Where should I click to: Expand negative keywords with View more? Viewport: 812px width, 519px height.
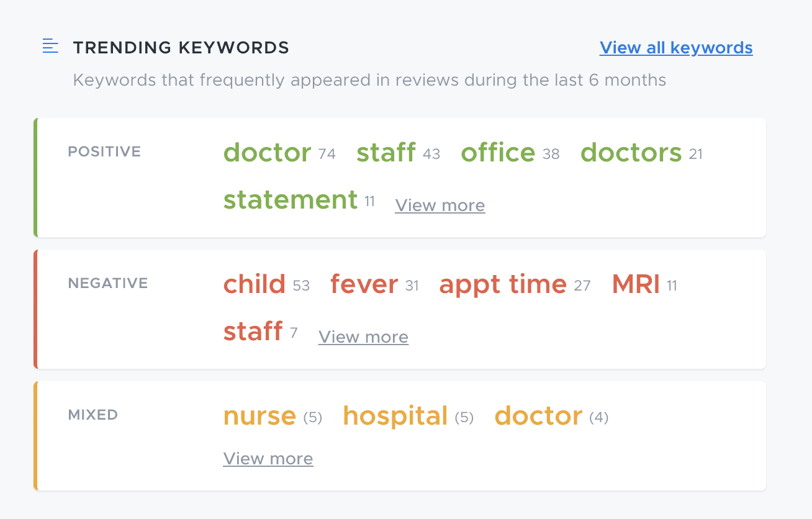point(363,337)
